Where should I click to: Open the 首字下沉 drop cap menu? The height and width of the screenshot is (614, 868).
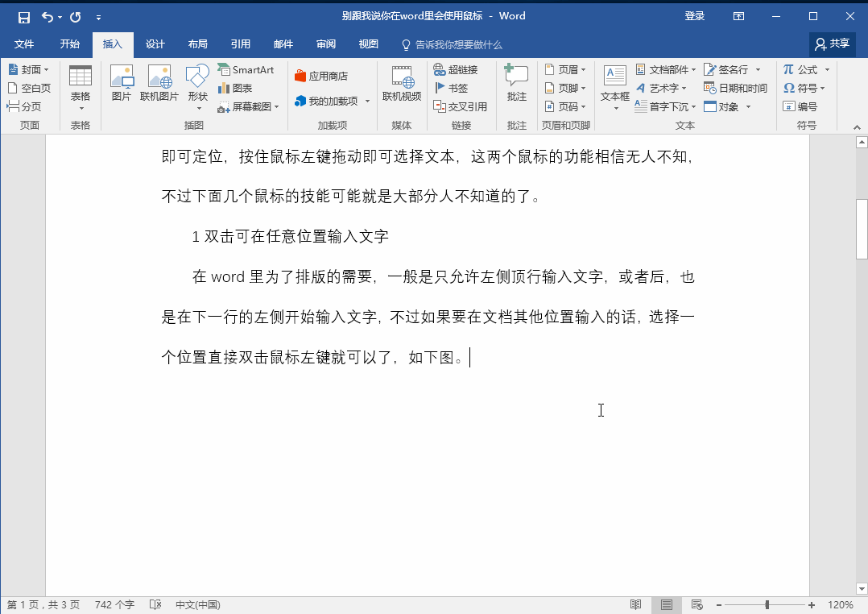[665, 107]
